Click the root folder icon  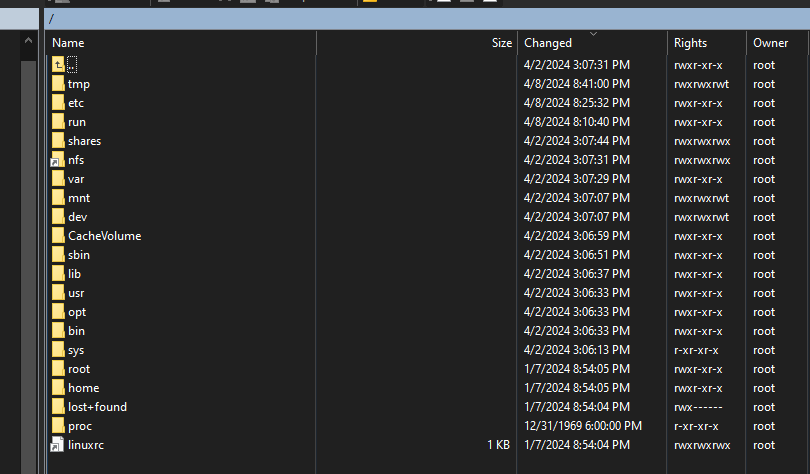[58, 369]
